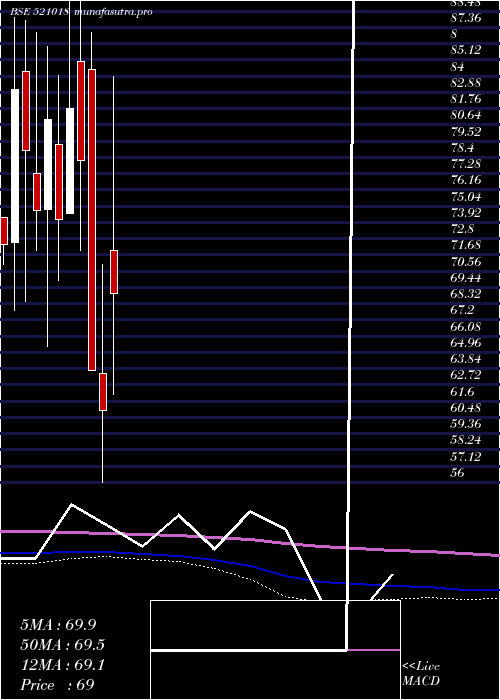Click the 81.76 price axis label
Viewport: 500px width, 700px height.
466,99
